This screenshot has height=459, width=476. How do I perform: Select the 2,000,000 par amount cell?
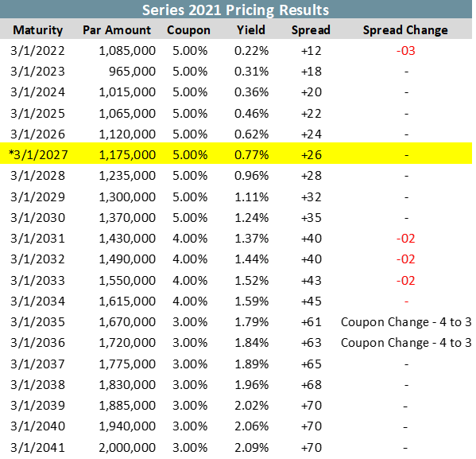pyautogui.click(x=127, y=448)
